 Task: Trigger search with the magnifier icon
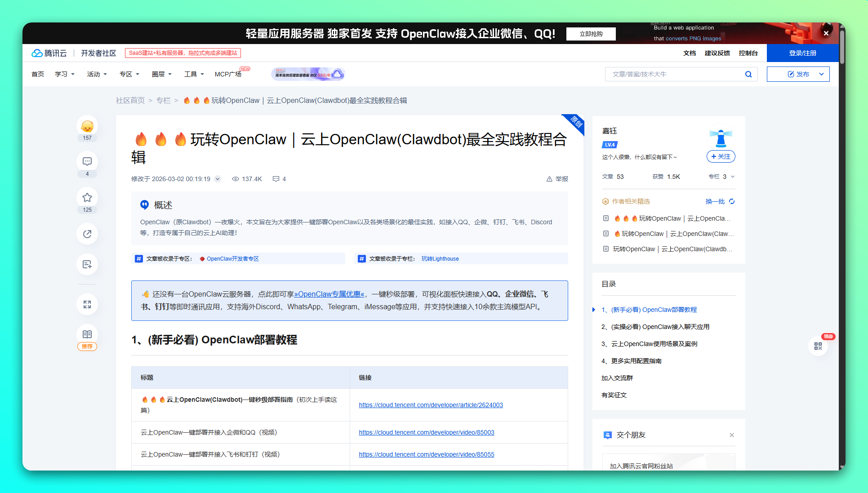point(748,74)
